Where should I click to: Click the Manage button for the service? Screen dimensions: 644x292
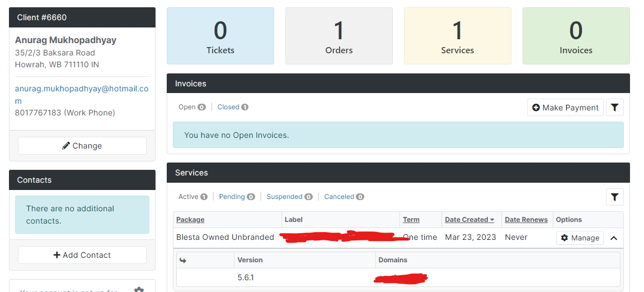pos(580,238)
